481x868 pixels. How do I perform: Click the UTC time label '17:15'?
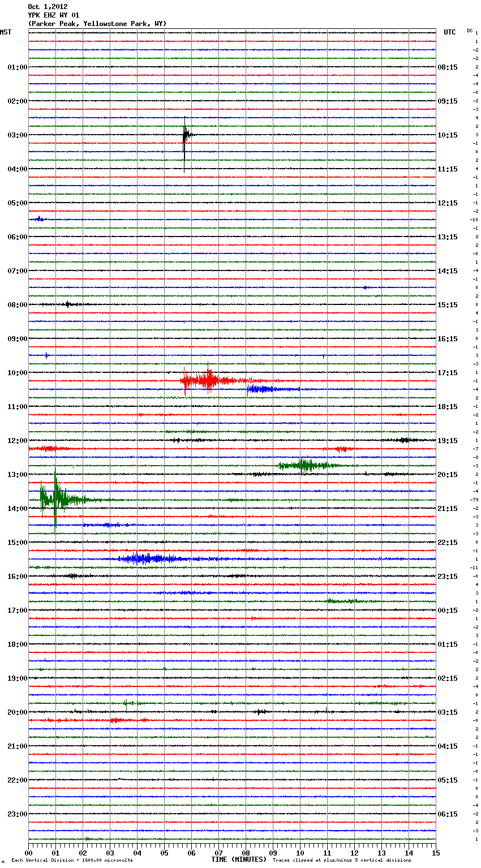(448, 373)
